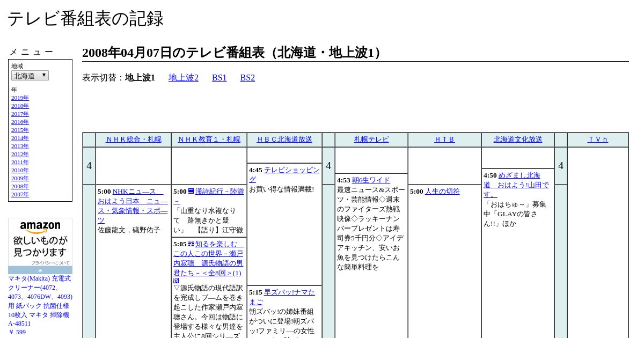The height and width of the screenshot is (338, 644).
Task: Click the amazon 欲しいものが見つかります banner
Action: pos(40,242)
